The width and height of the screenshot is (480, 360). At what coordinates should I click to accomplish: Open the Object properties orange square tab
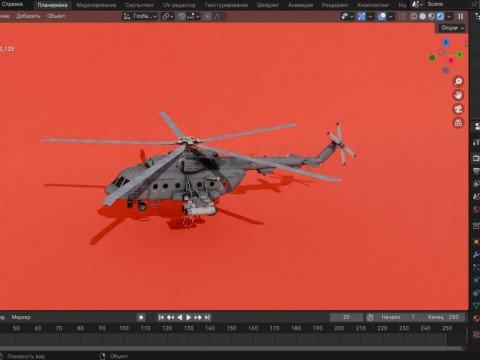(x=476, y=241)
